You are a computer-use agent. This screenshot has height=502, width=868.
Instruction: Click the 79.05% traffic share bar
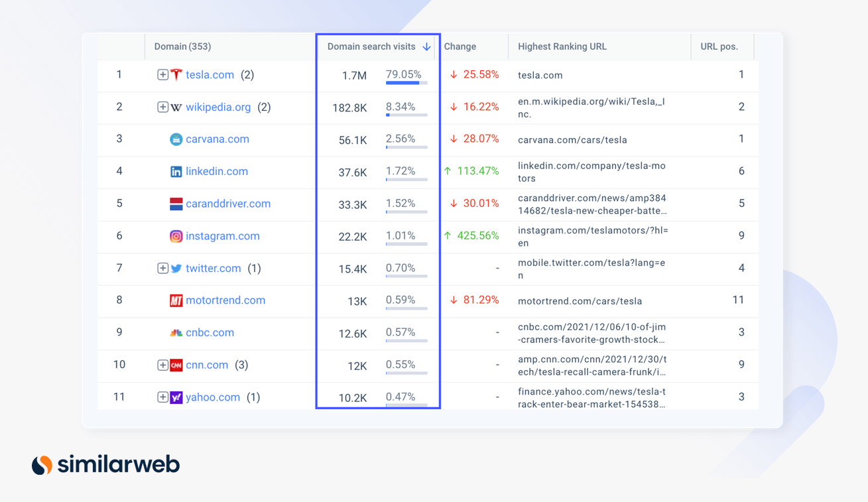(x=406, y=83)
